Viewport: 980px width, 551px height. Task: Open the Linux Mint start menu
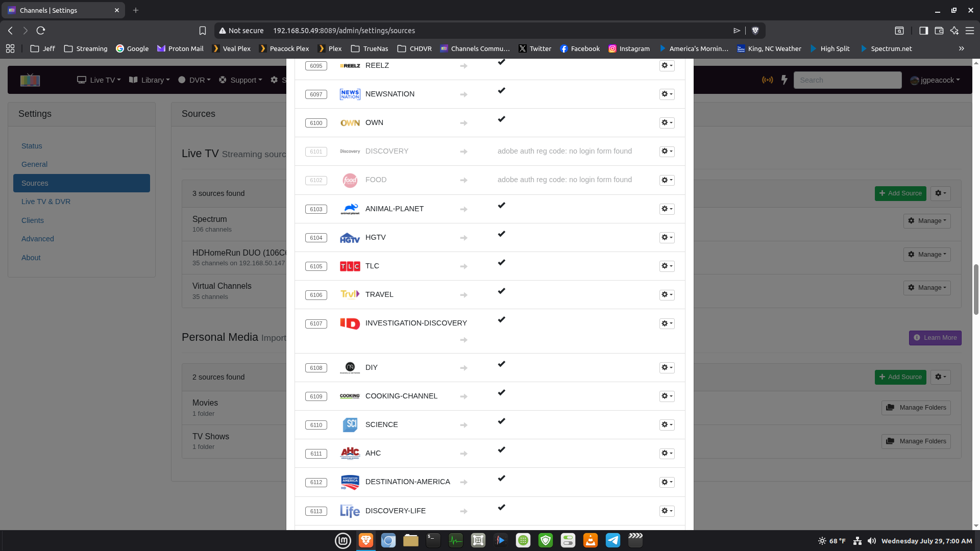tap(343, 540)
